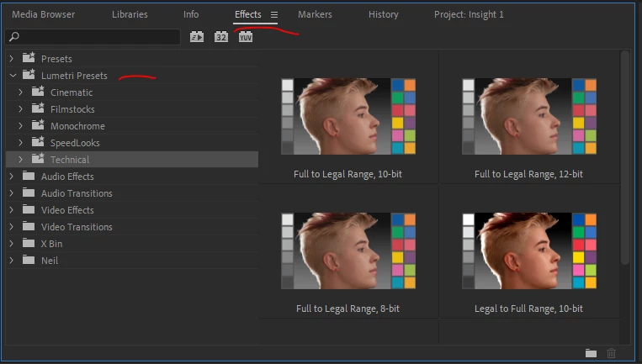Expand the Filmstocks subfolder
642x364 pixels.
pyautogui.click(x=21, y=109)
